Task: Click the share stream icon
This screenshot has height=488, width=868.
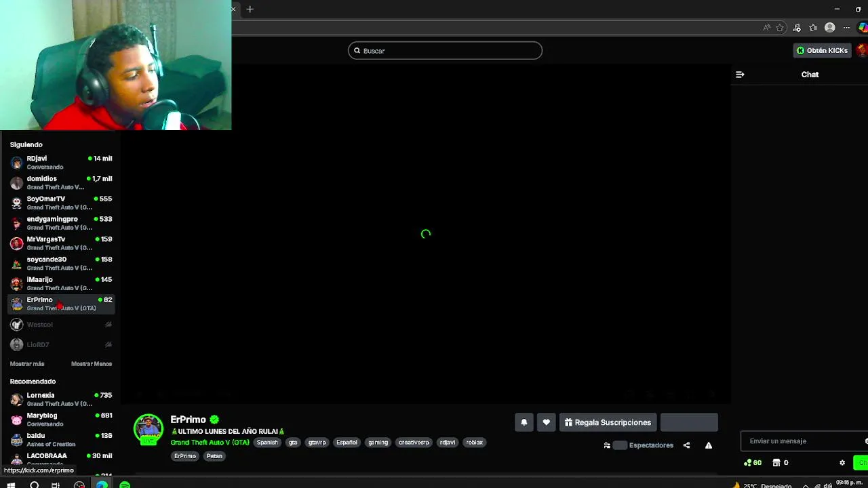Action: pos(686,445)
